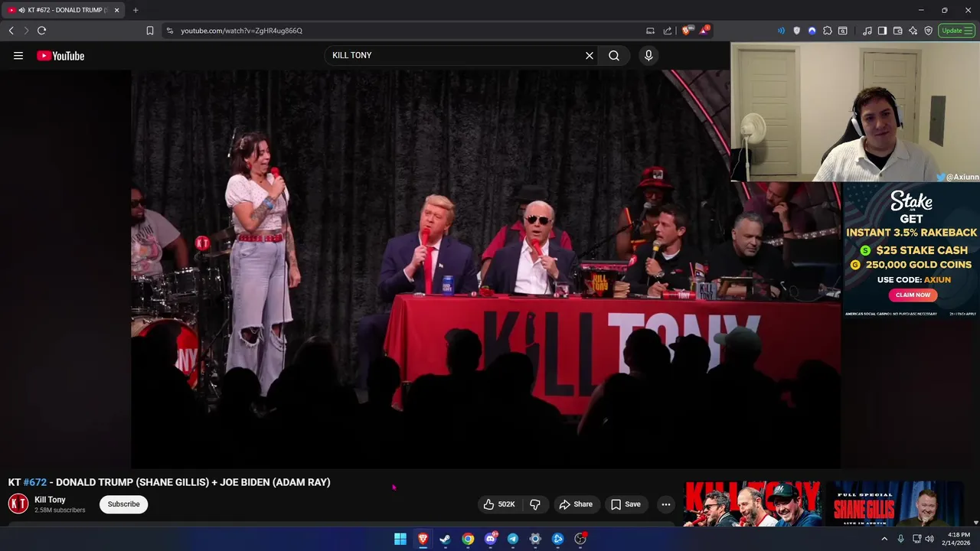Open the extensions puzzle icon
The width and height of the screenshot is (980, 551).
[828, 31]
